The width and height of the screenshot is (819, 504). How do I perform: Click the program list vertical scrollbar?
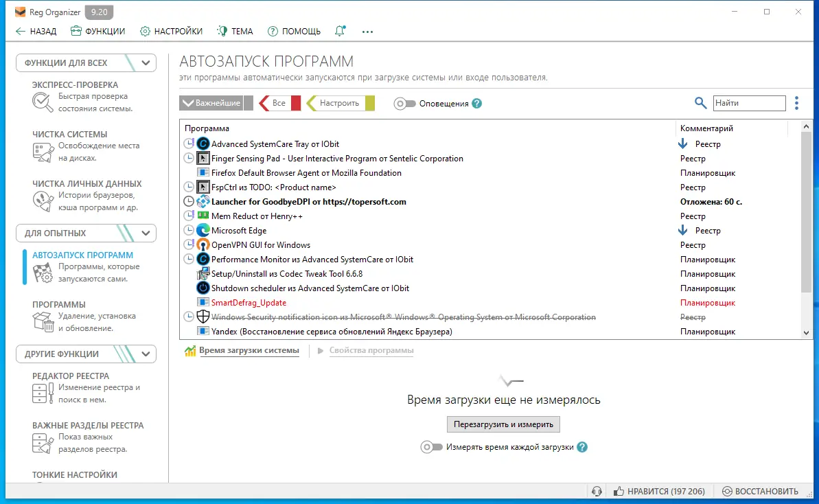point(806,211)
